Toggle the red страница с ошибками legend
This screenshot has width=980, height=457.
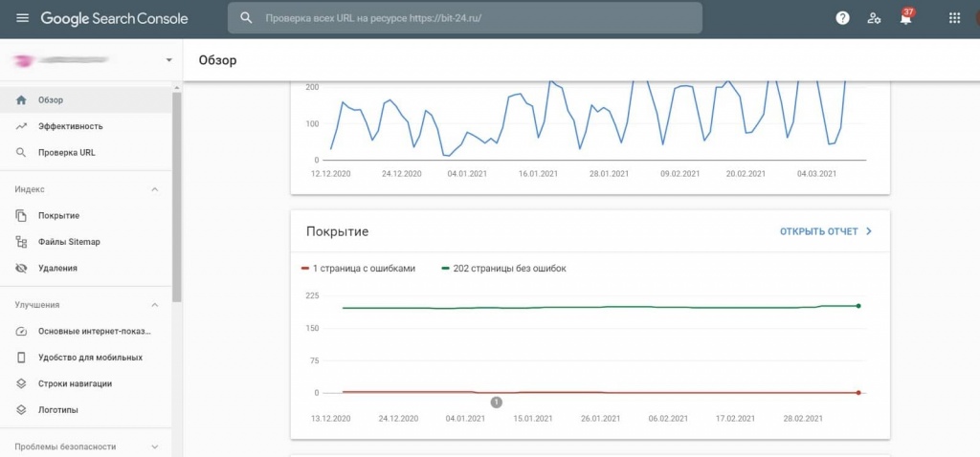358,269
